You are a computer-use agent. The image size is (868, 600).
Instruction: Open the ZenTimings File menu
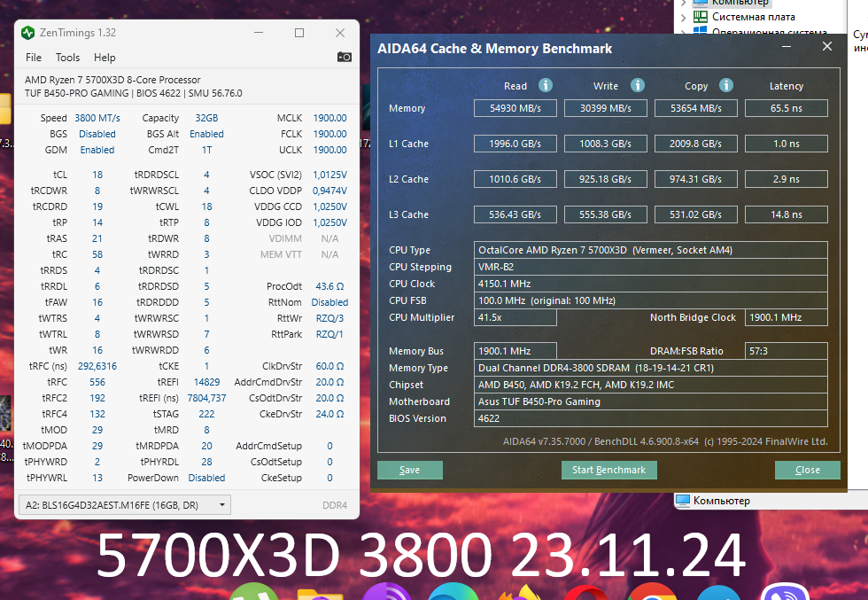[34, 58]
